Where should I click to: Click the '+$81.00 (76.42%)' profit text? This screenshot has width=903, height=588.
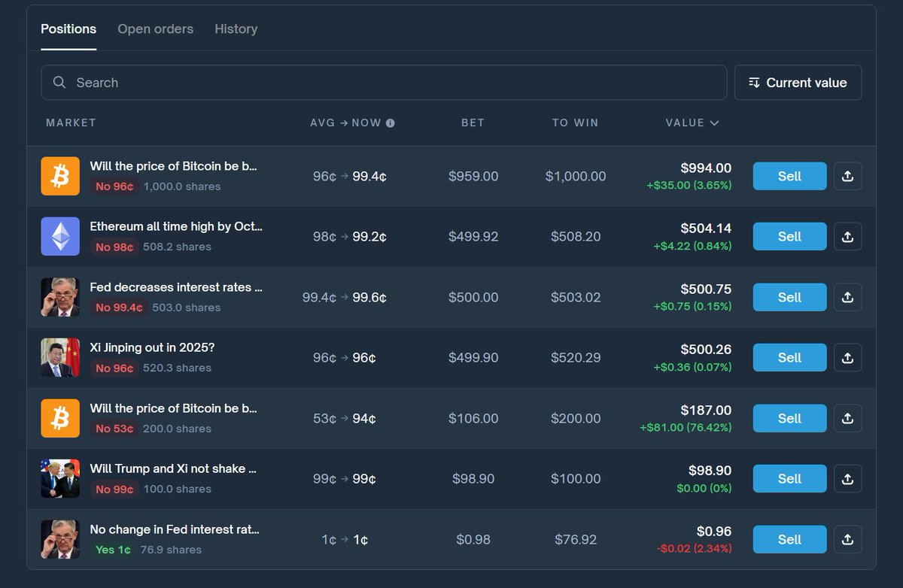tap(686, 427)
